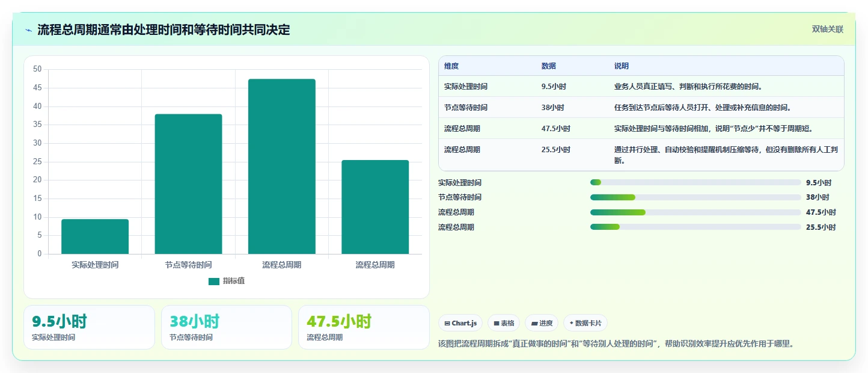Click the progress bar labeled 25.5小时
This screenshot has height=373, width=868.
click(695, 227)
